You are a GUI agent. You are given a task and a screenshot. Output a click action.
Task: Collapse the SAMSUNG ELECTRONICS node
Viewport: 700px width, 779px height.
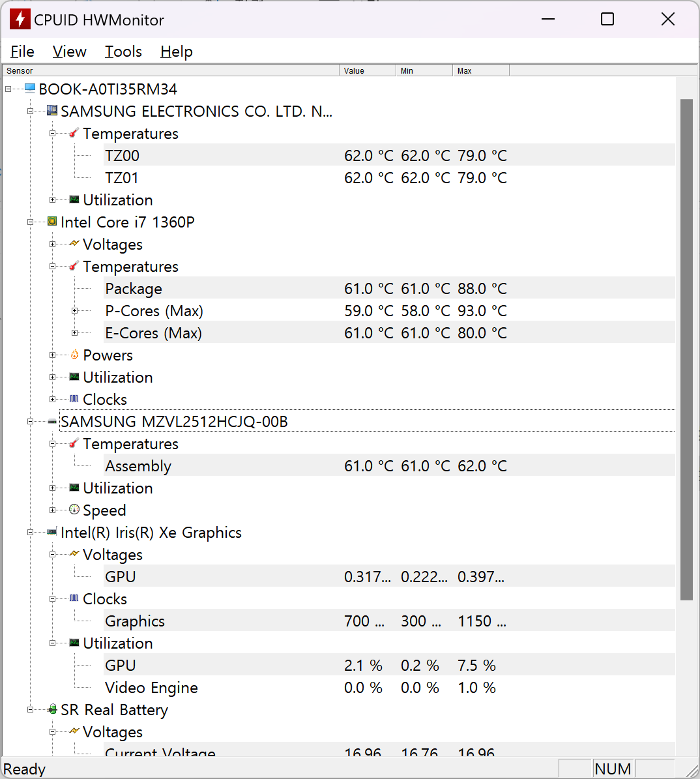[30, 111]
